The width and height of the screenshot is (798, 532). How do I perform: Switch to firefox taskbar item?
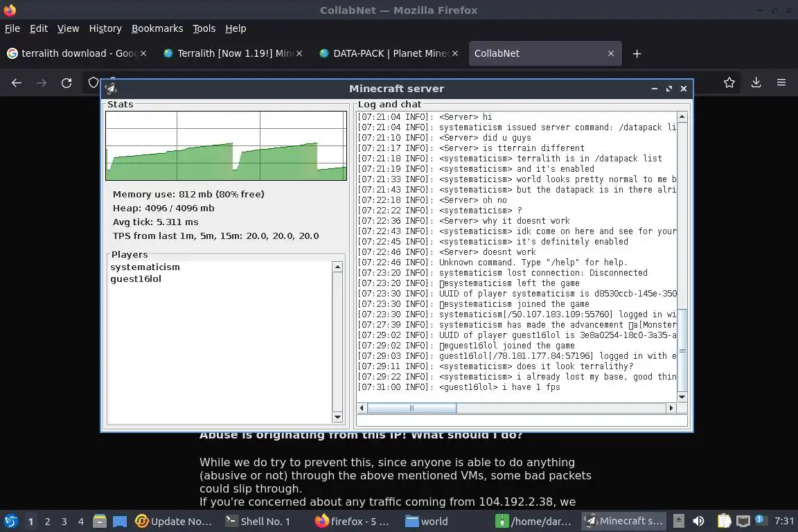point(352,521)
